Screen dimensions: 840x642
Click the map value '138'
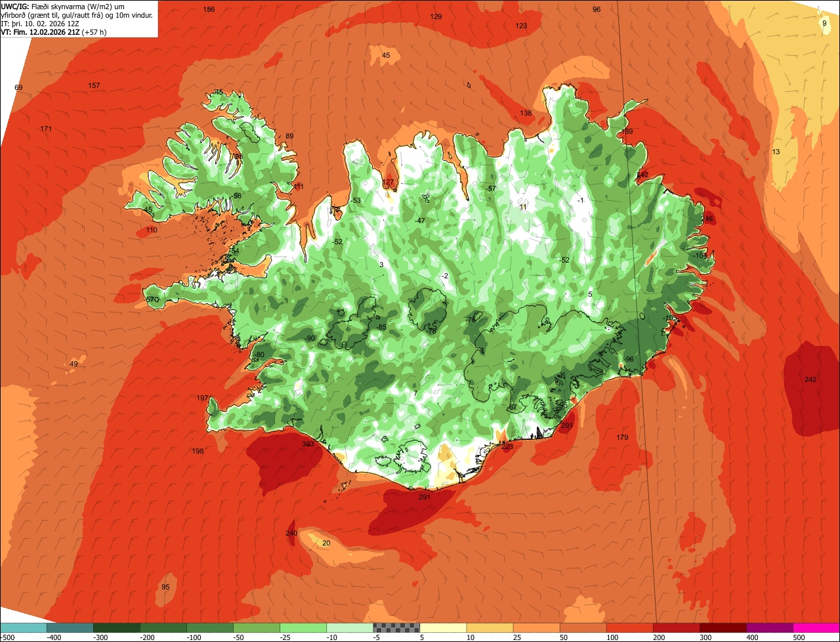tap(526, 113)
